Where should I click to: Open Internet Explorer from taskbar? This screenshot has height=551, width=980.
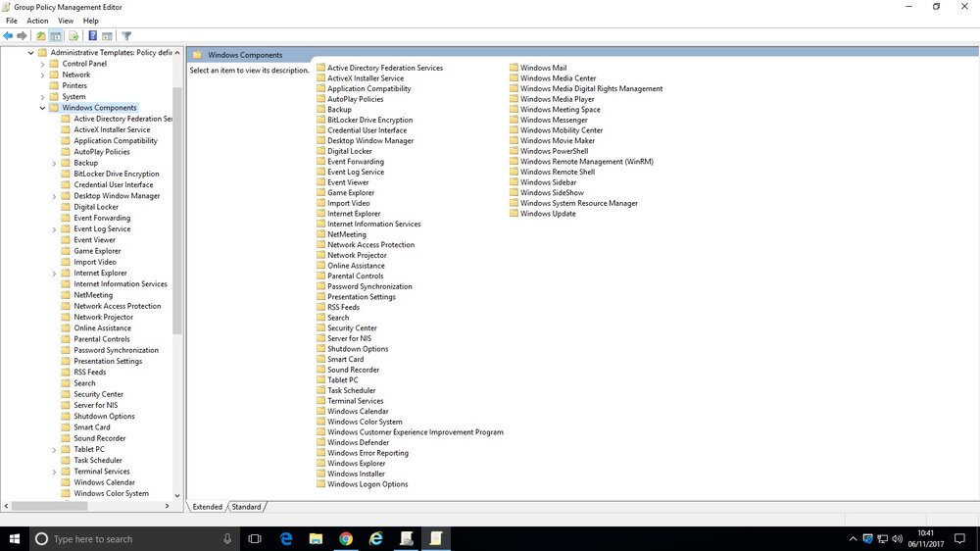click(375, 538)
